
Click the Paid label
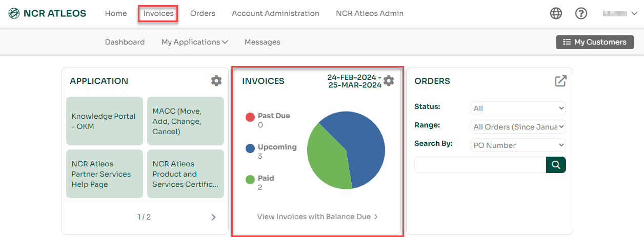point(266,178)
